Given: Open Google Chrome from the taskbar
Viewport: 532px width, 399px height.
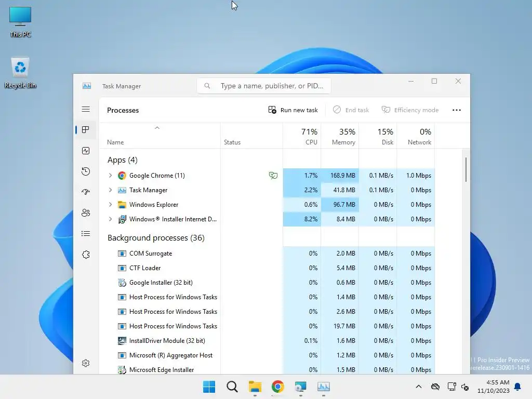Looking at the screenshot, I should [x=277, y=387].
